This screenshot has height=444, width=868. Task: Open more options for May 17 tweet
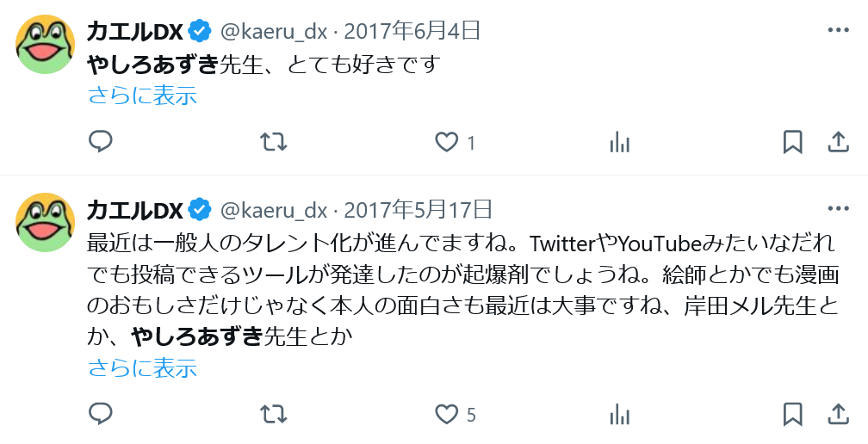[838, 208]
